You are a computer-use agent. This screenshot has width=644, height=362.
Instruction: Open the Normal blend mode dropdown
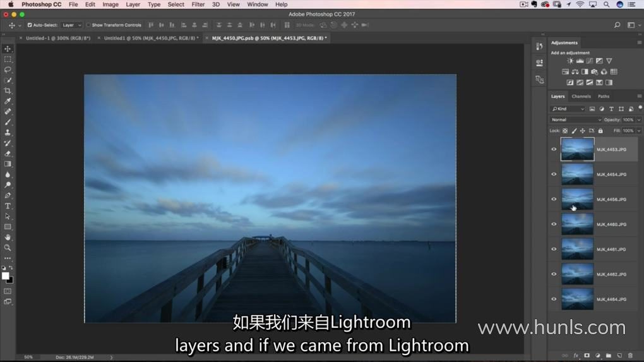tap(576, 119)
